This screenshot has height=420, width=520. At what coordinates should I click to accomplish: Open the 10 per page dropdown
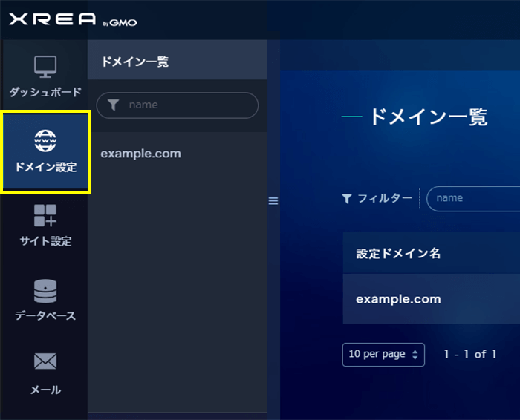[383, 354]
